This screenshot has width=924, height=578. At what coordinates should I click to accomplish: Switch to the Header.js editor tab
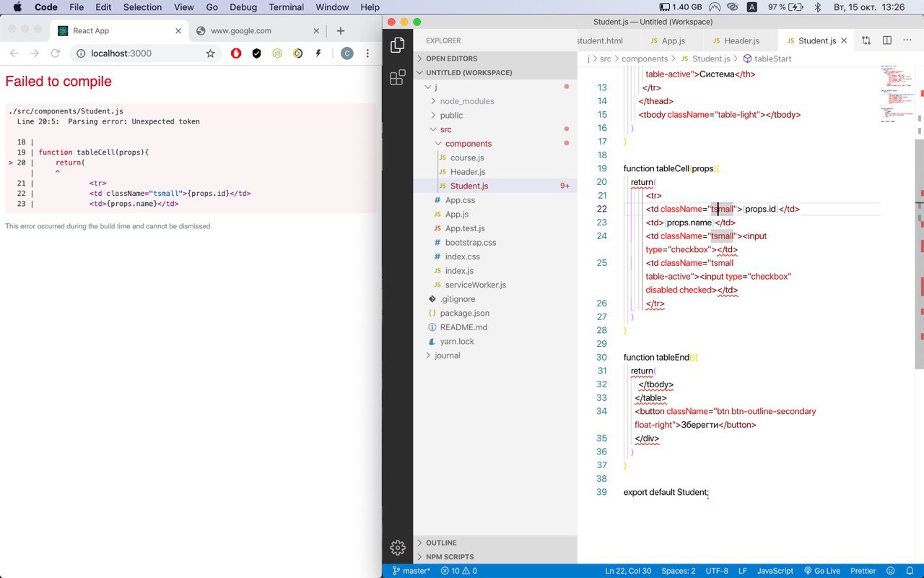point(735,40)
